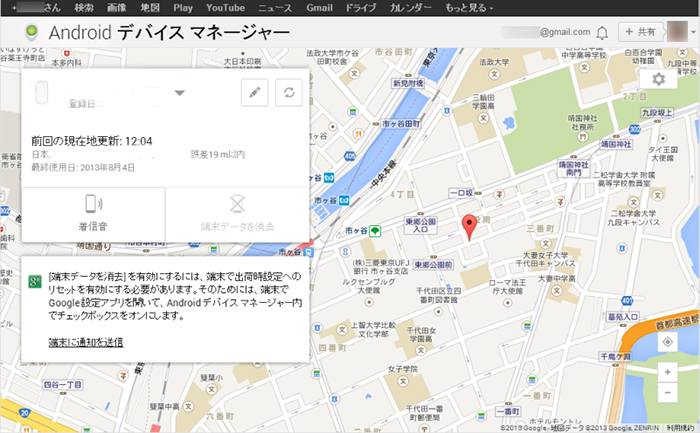Image resolution: width=700 pixels, height=433 pixels.
Task: Select the ルクセンブルグ大使館 map label
Action: [x=369, y=286]
